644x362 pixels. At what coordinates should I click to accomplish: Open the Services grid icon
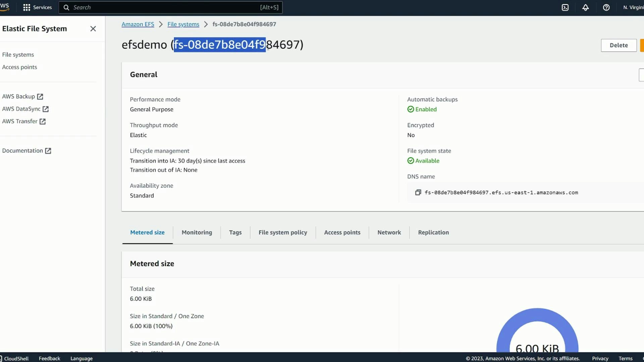[26, 7]
